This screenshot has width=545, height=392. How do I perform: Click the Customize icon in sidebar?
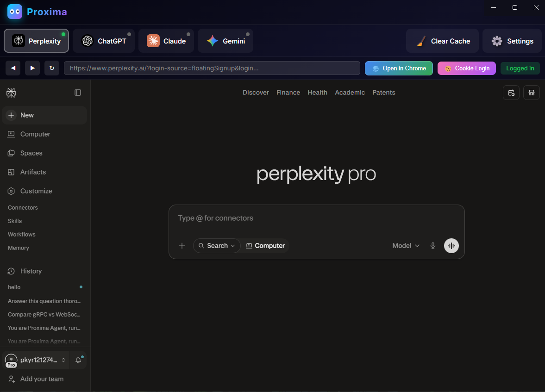[x=11, y=191]
